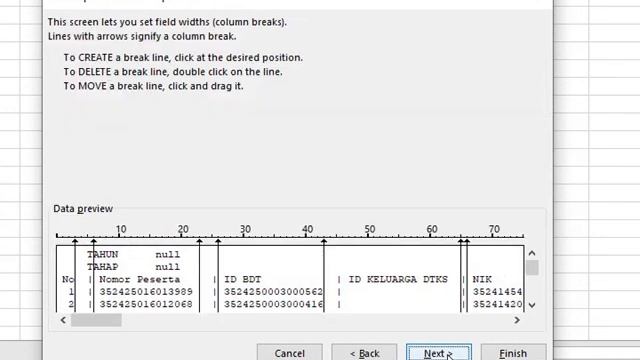Click the vertical scrollbar thumb in preview
640x360 pixels.
tap(532, 268)
